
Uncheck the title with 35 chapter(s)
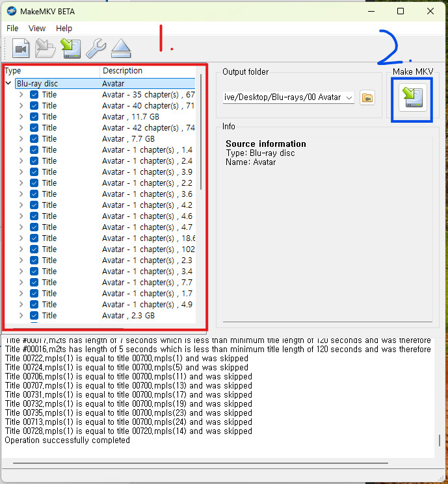tap(34, 94)
